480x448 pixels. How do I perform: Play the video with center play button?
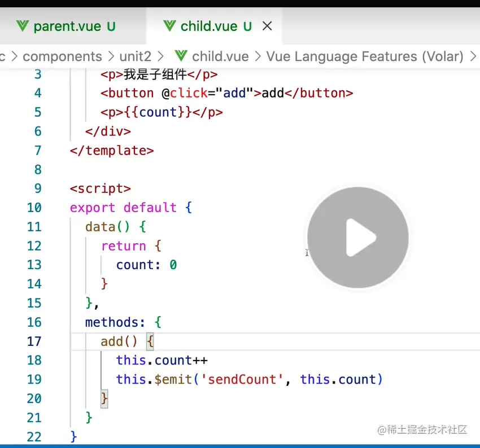pos(358,238)
